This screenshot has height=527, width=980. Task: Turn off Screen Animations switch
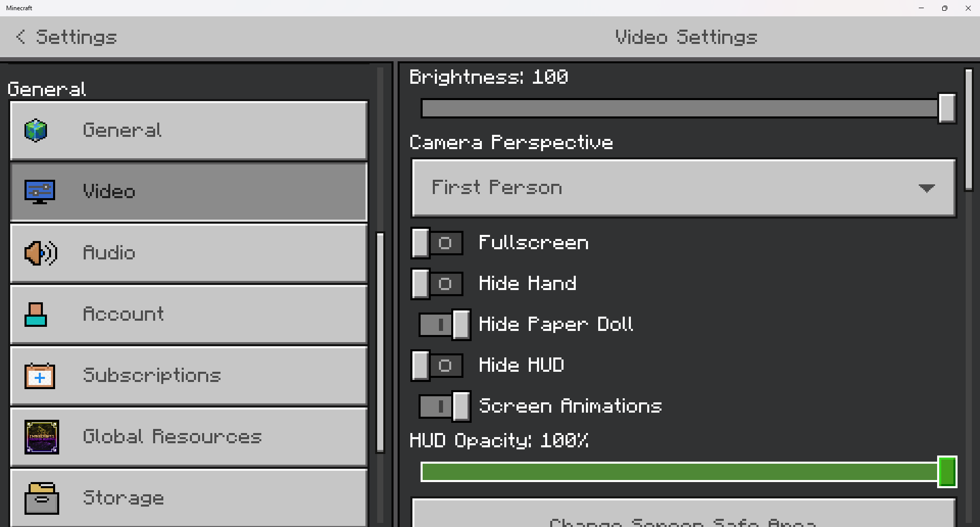pyautogui.click(x=444, y=406)
